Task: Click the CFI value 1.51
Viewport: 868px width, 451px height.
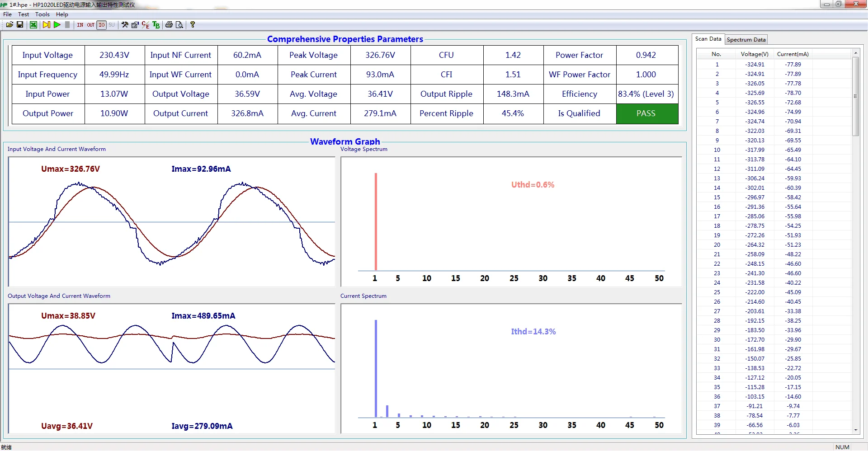Action: tap(513, 75)
